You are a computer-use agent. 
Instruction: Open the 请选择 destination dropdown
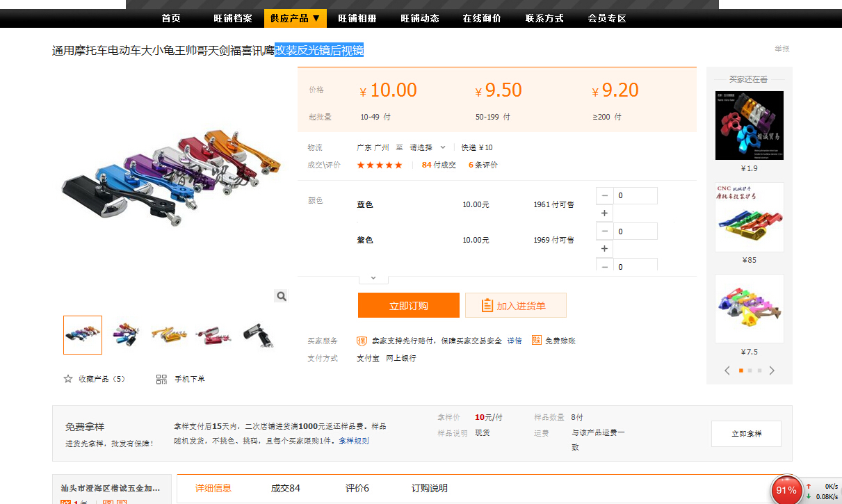pyautogui.click(x=428, y=147)
